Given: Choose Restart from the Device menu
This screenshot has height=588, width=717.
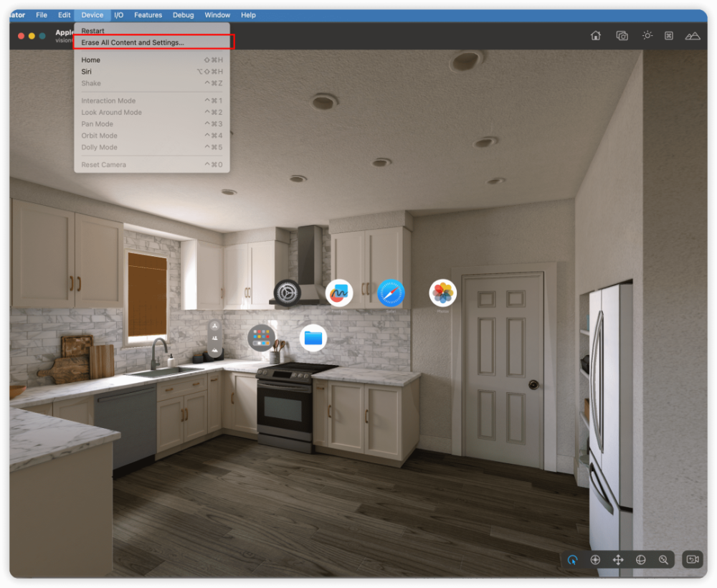Looking at the screenshot, I should coord(152,31).
